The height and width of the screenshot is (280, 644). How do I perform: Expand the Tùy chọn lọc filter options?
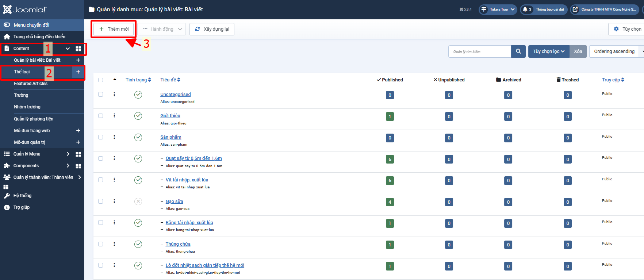click(x=548, y=51)
